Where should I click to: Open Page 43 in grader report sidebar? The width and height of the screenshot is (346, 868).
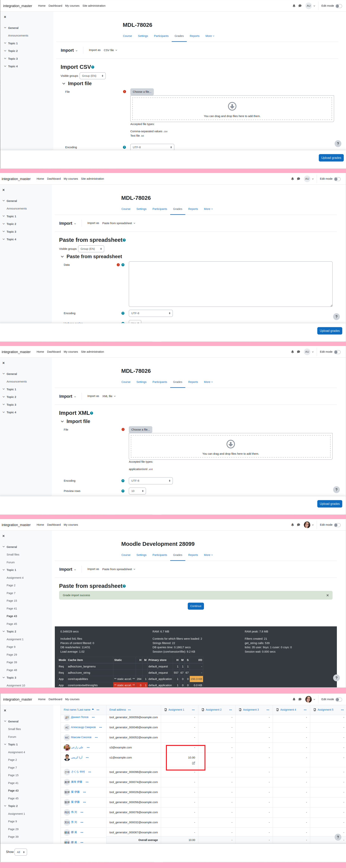(x=13, y=790)
